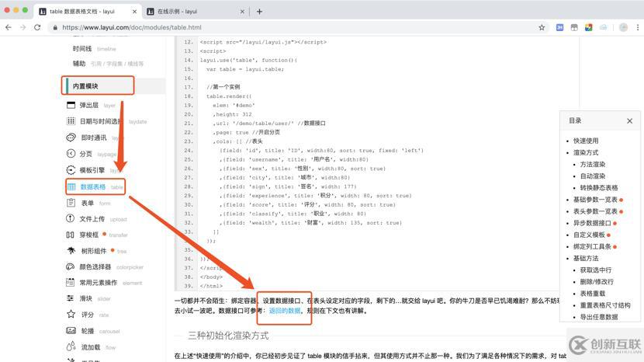Close the '在线示例 - layui' tab

tap(242, 12)
